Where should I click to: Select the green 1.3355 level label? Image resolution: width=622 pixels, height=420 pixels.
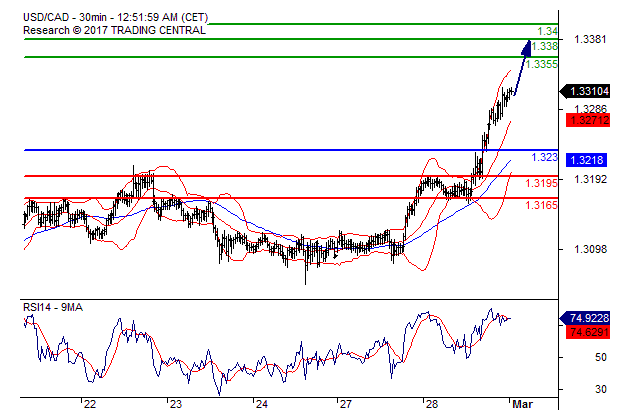click(541, 64)
